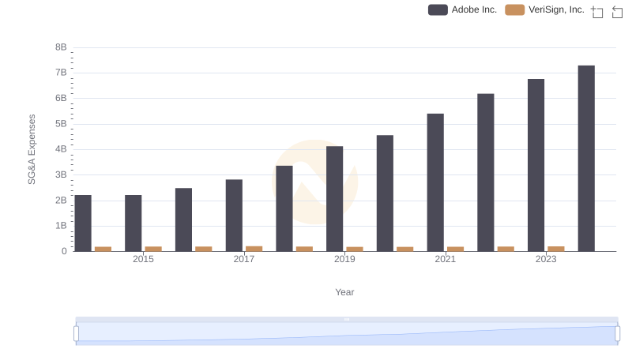Click the Adobe bar for 2015
632x364 pixels.
[133, 223]
